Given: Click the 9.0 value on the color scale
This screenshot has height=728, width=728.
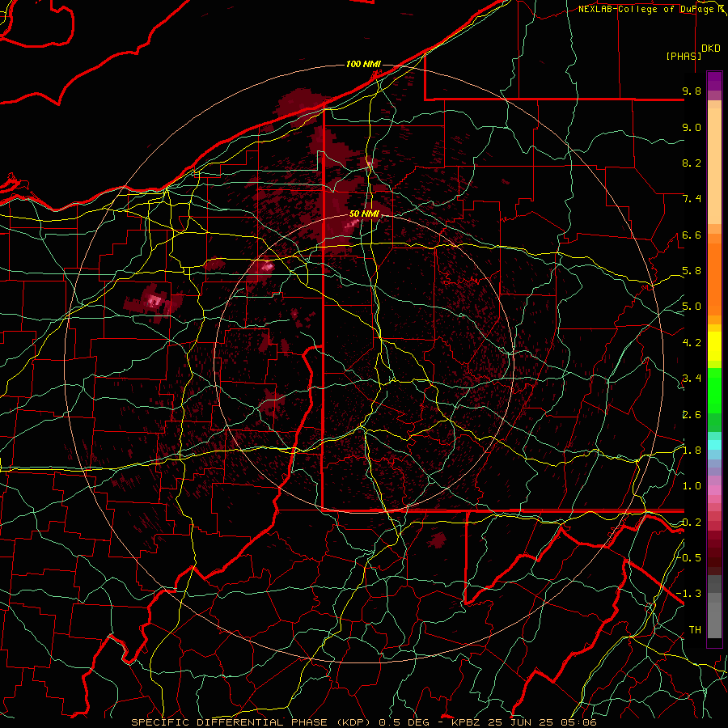Looking at the screenshot, I should [692, 127].
